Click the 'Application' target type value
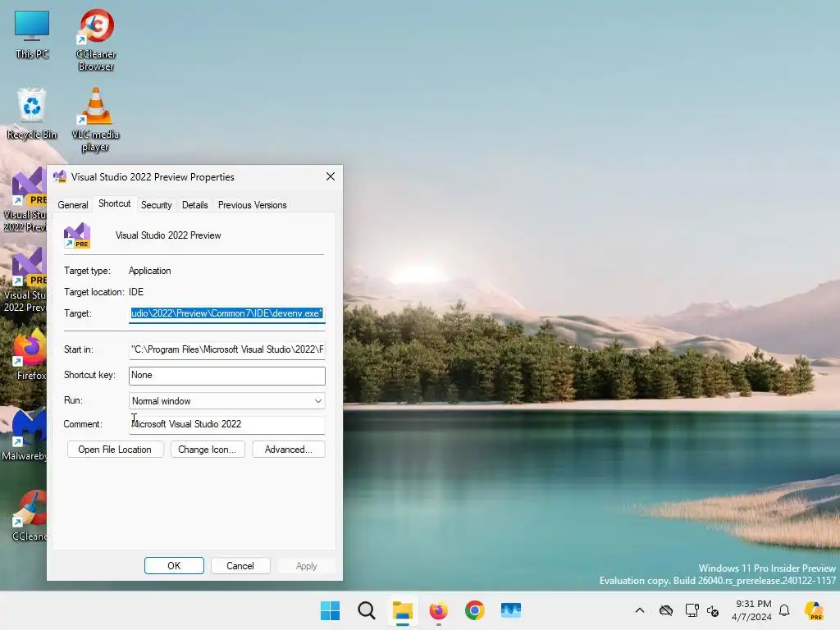This screenshot has width=840, height=630. click(x=150, y=271)
